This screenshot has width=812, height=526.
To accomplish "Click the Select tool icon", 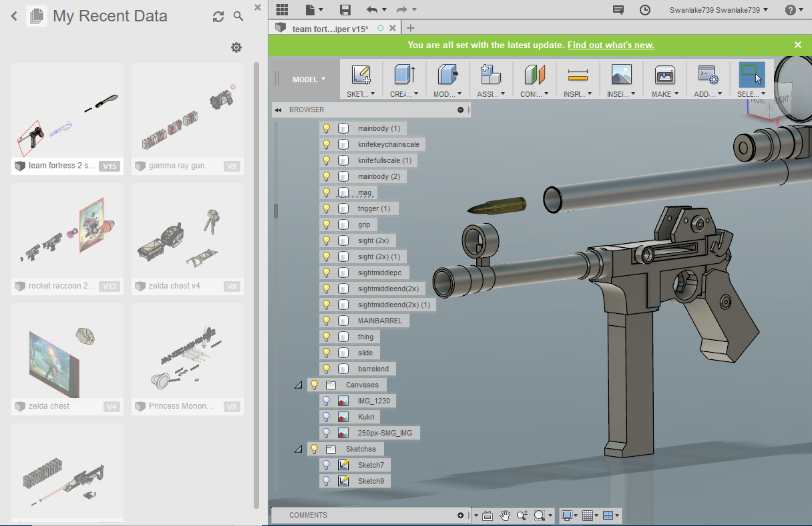I will (751, 75).
